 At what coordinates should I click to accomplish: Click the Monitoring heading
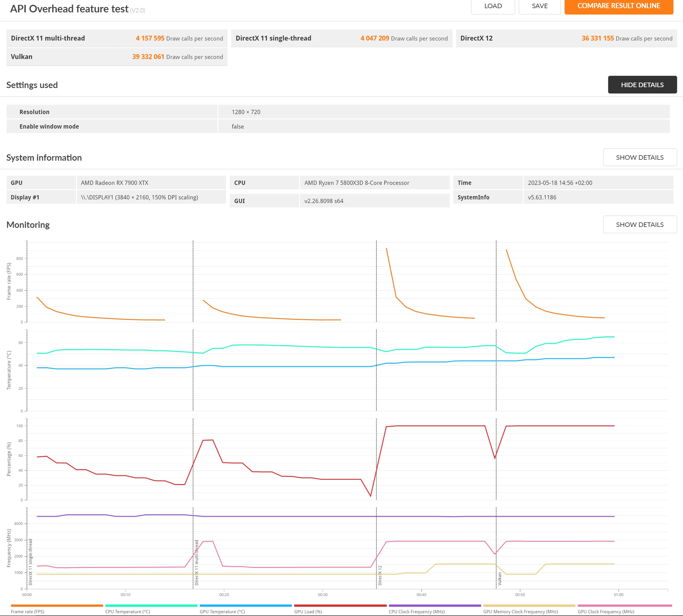(x=28, y=225)
